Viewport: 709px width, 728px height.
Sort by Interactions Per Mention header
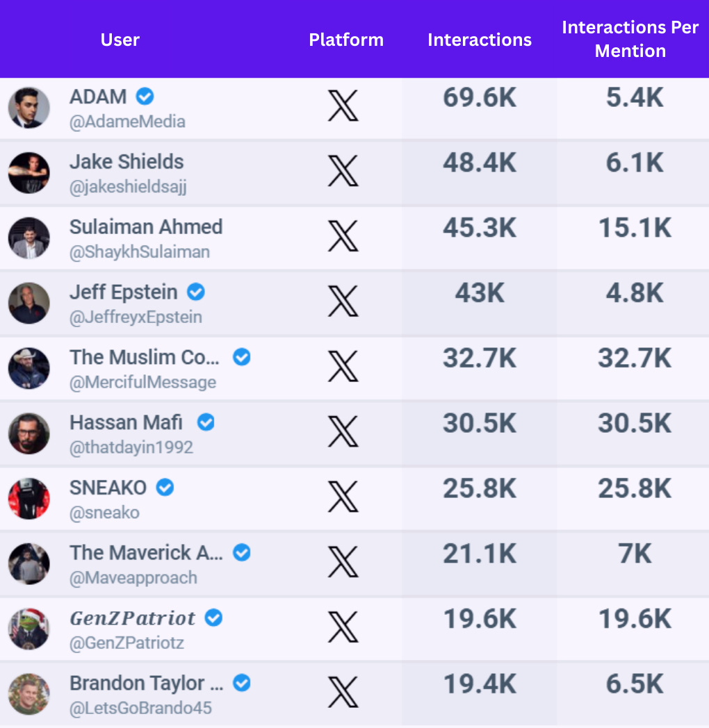click(630, 39)
